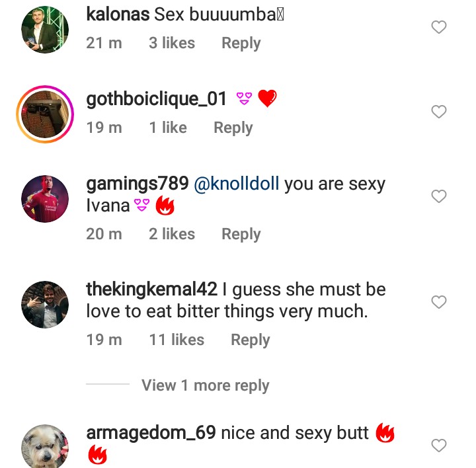Open thekingkemal42 username link
Image resolution: width=476 pixels, height=468 pixels.
tap(151, 290)
